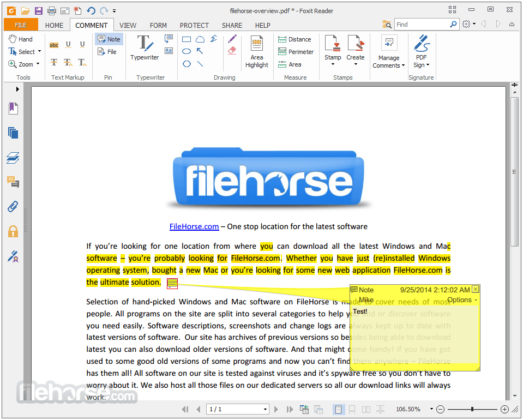Open the Comments side panel
Screen dimensions: 523x420
pyautogui.click(x=13, y=182)
